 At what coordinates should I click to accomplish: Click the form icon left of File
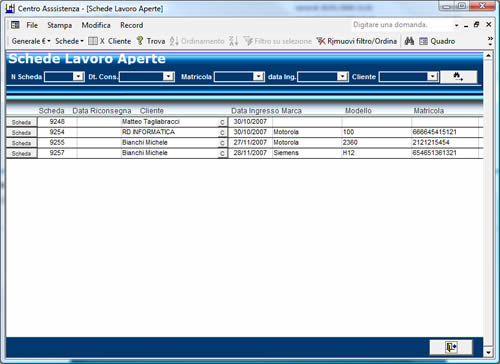15,25
